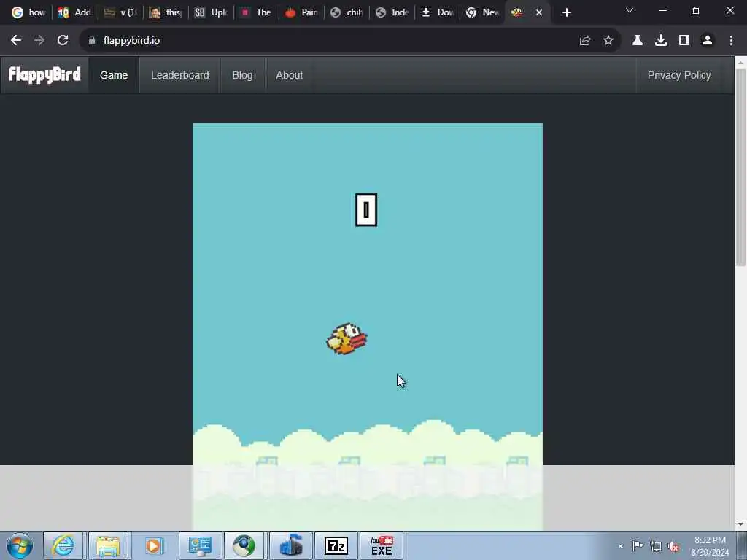Open the Chrome taskbar icon
The height and width of the screenshot is (560, 747).
[x=244, y=545]
